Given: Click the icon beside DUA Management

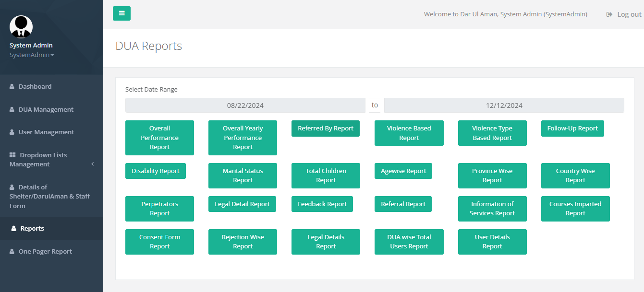Looking at the screenshot, I should (12, 110).
